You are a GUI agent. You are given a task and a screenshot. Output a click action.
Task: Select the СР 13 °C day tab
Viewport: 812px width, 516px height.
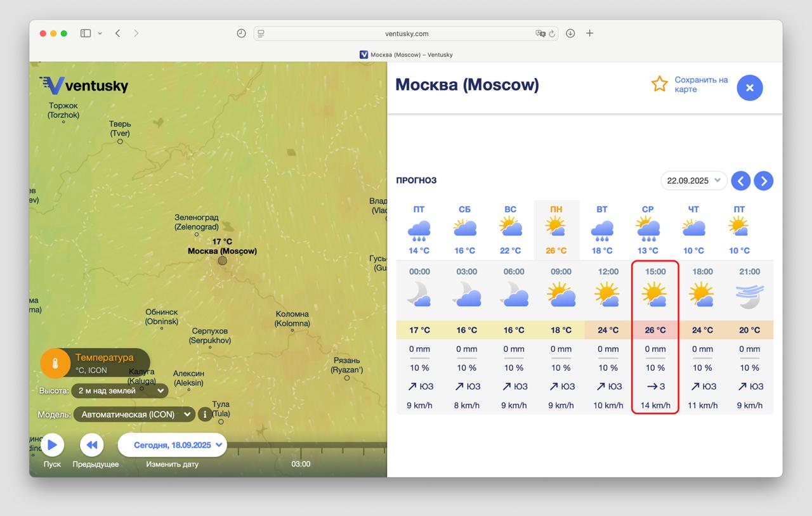[648, 229]
